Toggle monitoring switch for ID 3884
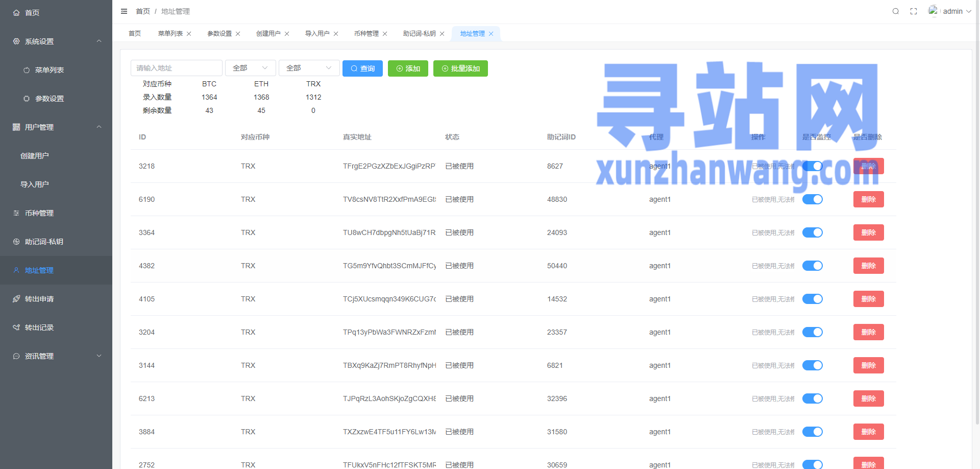 (x=813, y=432)
